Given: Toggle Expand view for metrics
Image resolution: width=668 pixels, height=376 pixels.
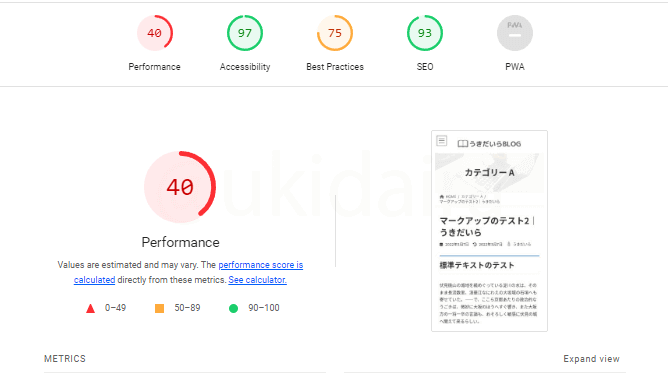Looking at the screenshot, I should click(x=591, y=359).
